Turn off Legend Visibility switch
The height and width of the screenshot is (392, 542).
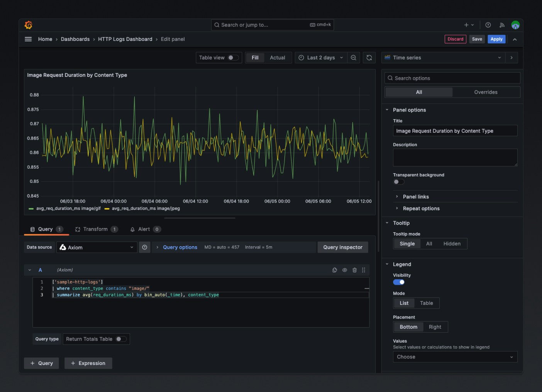coord(399,282)
